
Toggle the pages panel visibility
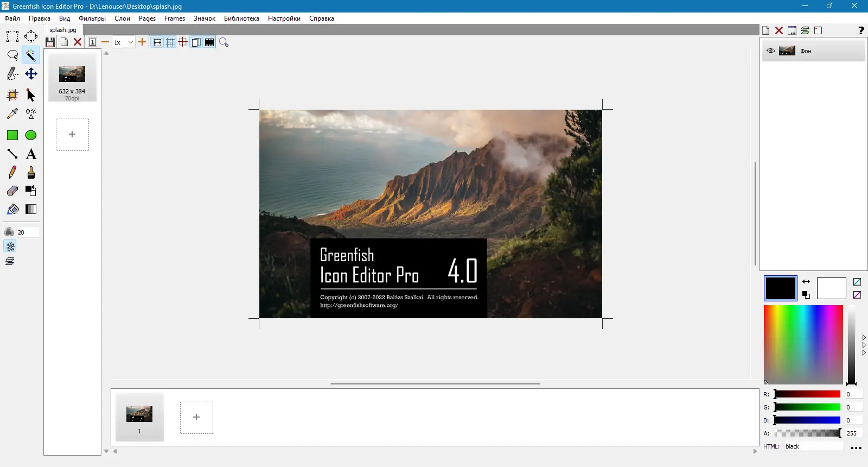pyautogui.click(x=196, y=42)
